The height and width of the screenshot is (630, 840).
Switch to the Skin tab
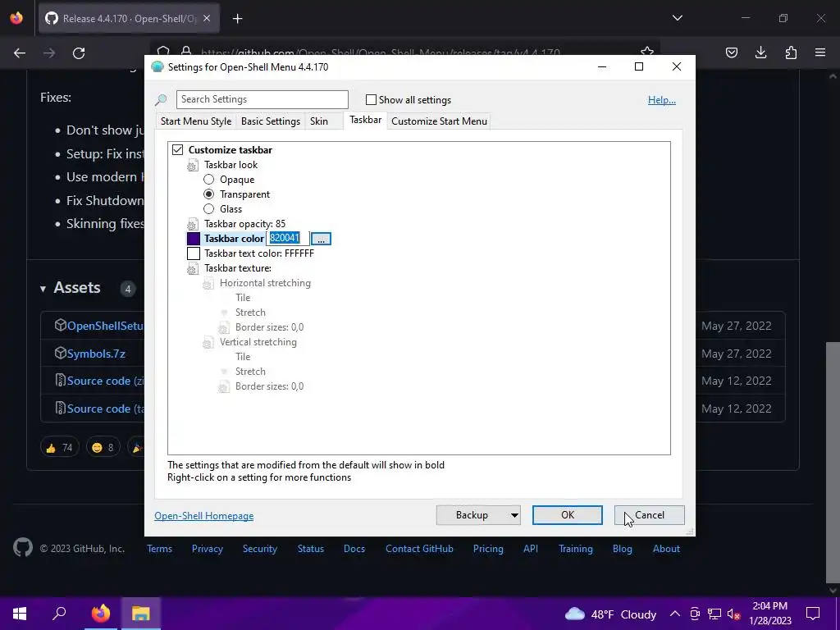coord(319,121)
